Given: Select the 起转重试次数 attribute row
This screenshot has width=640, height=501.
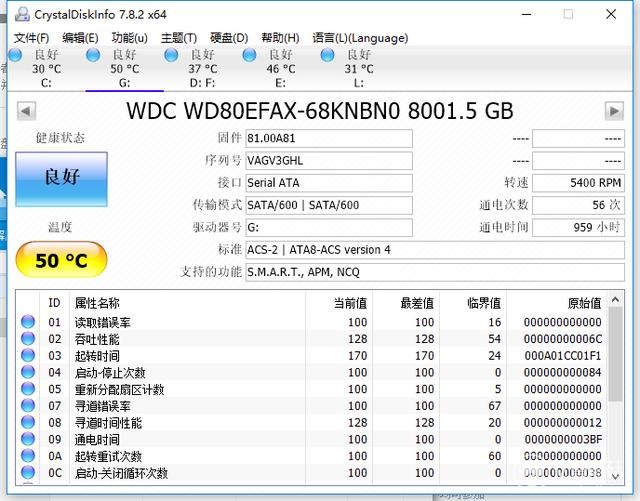Looking at the screenshot, I should click(x=311, y=456).
